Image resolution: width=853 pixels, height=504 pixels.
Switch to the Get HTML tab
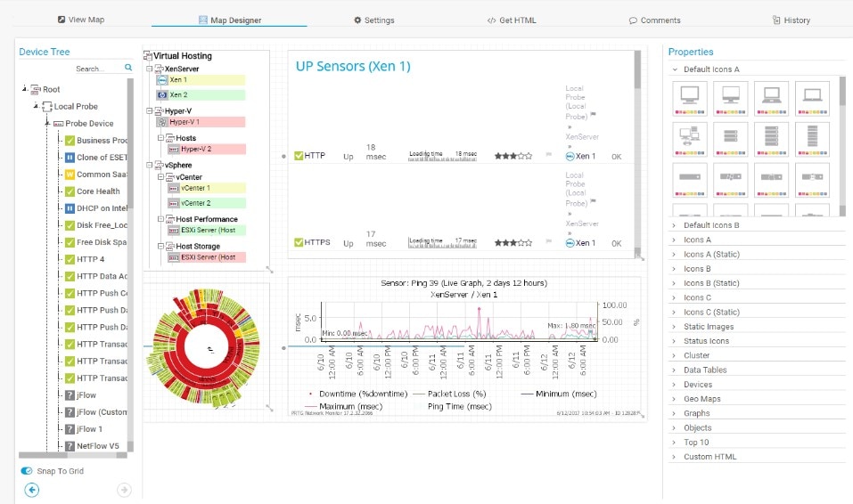tap(512, 20)
